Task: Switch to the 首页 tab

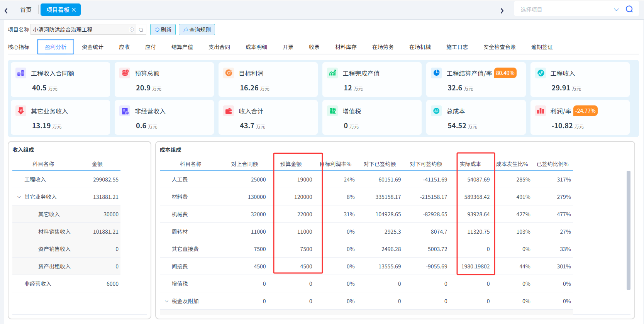Action: click(26, 10)
